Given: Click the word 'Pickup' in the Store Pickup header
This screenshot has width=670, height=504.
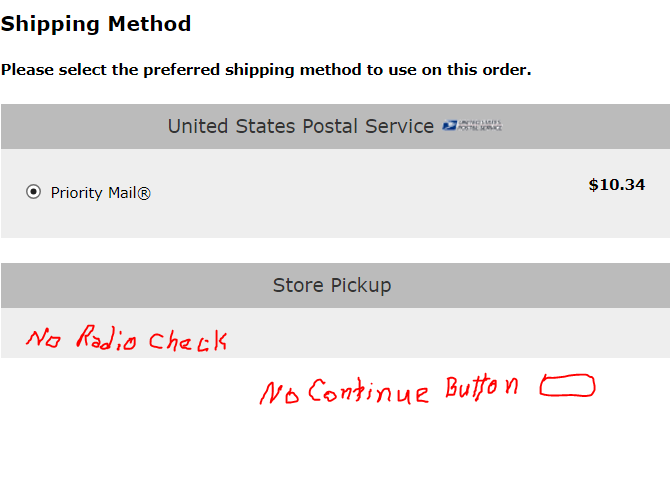Looking at the screenshot, I should point(361,286).
